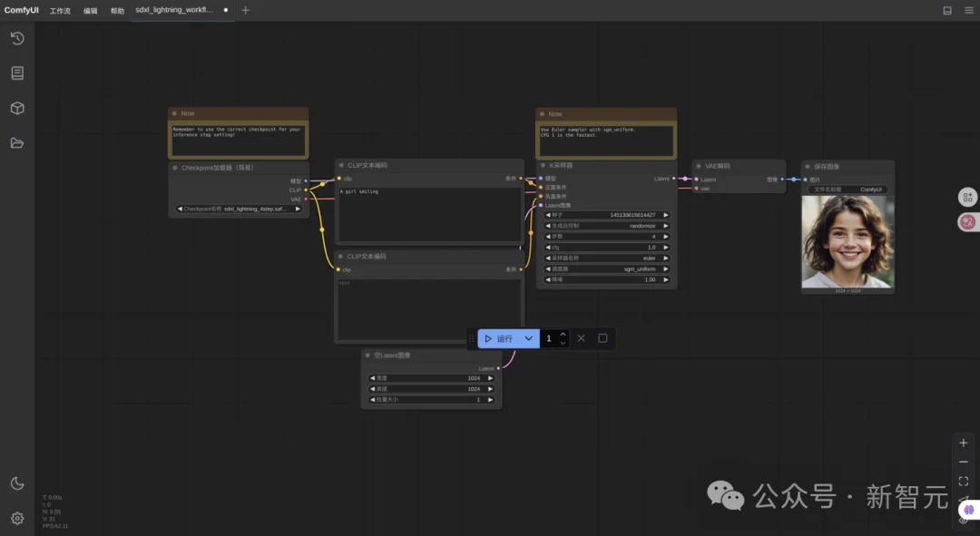Open the 采样器名称 euler dropdown
Image resolution: width=980 pixels, height=536 pixels.
click(x=606, y=258)
